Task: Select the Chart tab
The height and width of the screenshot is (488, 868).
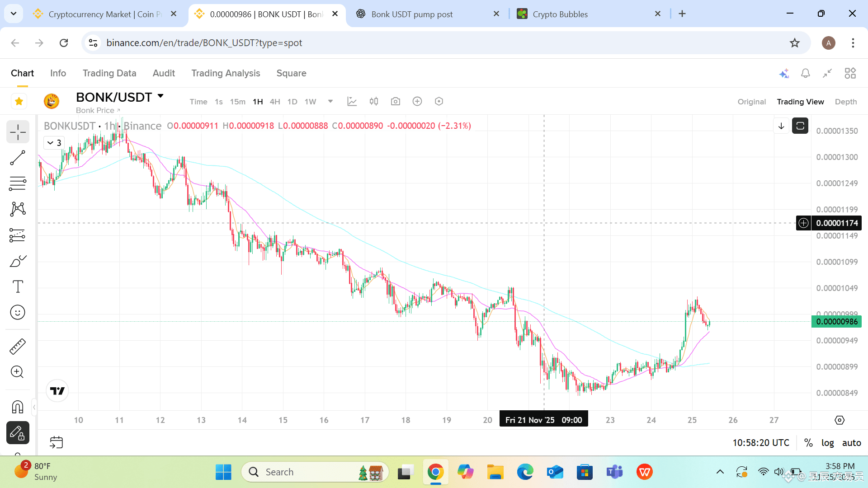Action: (x=22, y=73)
